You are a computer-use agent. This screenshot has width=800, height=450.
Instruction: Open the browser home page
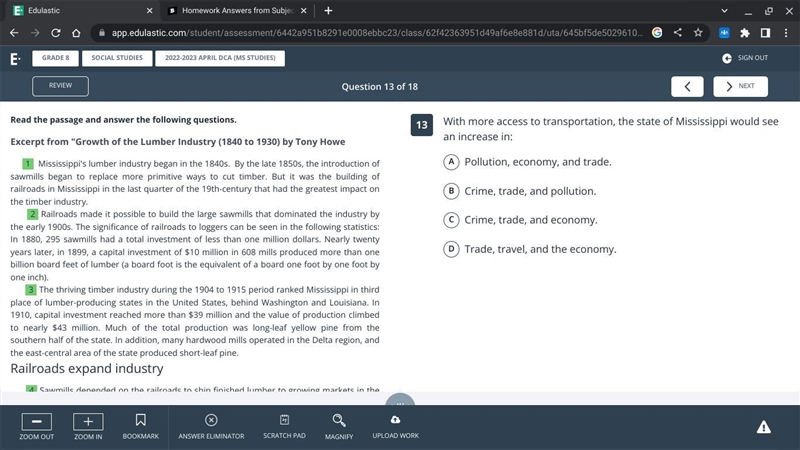click(76, 33)
